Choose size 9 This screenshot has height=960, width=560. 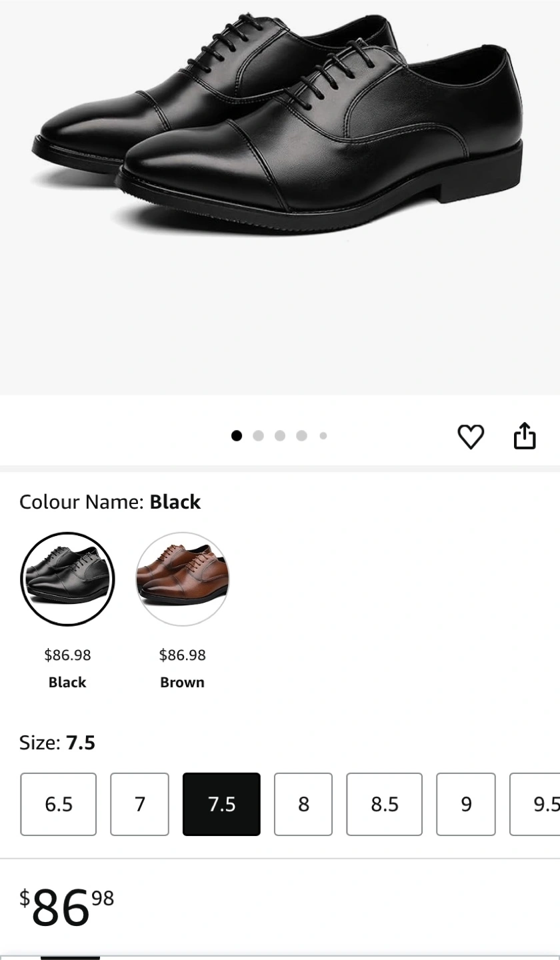[x=466, y=804]
